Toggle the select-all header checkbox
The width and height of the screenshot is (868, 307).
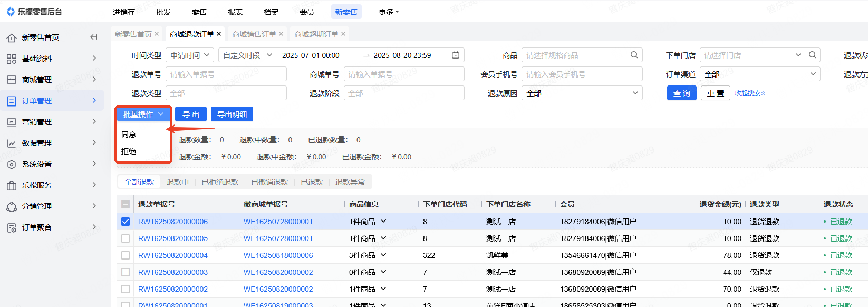click(x=126, y=204)
